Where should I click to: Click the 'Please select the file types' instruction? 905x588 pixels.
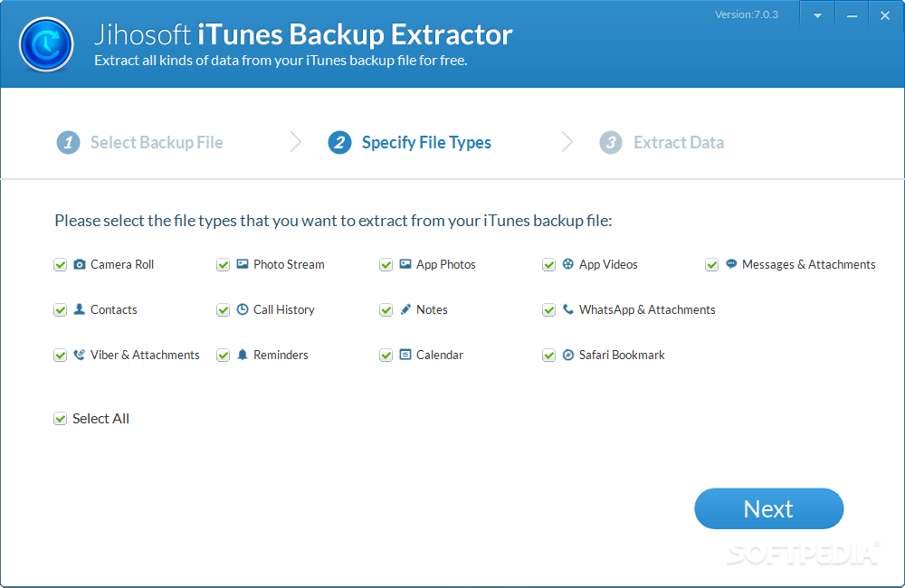coord(333,221)
